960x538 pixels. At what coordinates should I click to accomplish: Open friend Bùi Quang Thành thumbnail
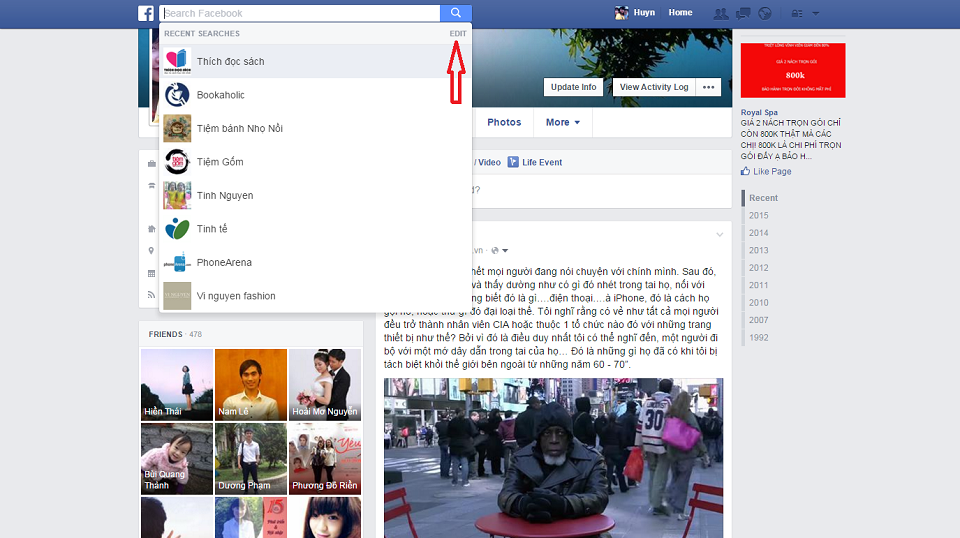[177, 459]
